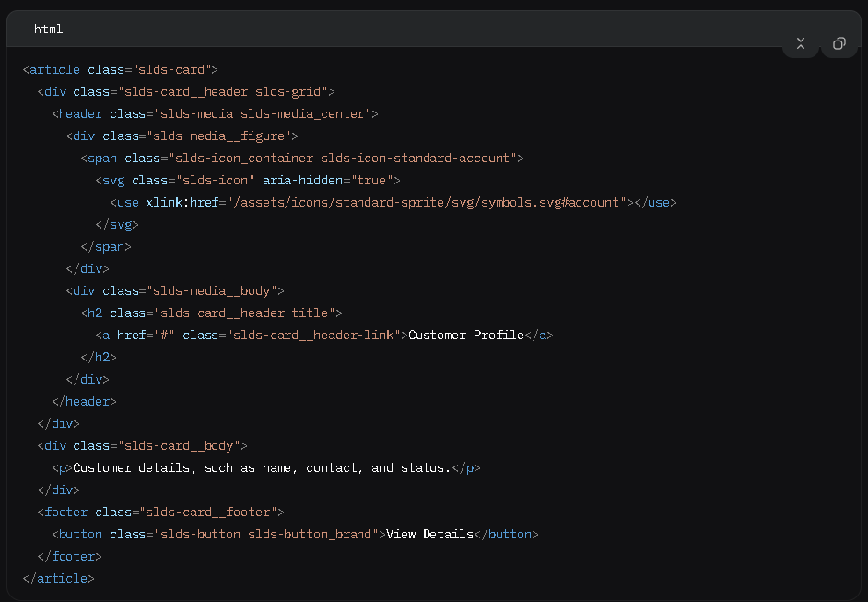Screen dimensions: 868x602
Task: Collapse the code block
Action: click(800, 43)
